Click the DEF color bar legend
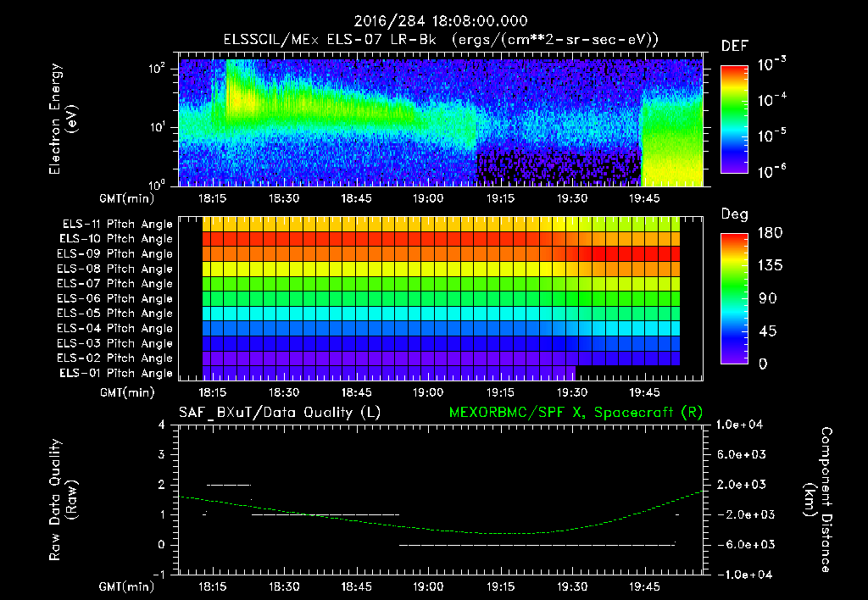Viewport: 868px width, 600px height. [x=734, y=119]
